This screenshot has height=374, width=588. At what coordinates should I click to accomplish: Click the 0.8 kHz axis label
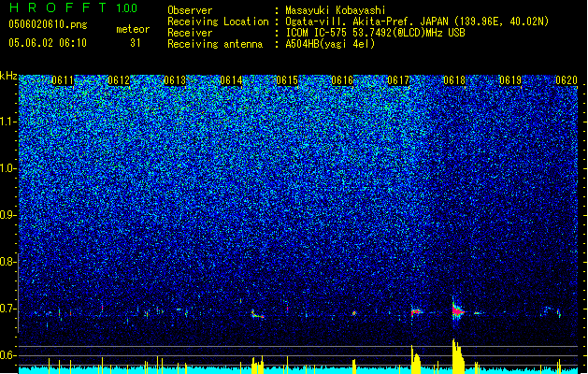[x=8, y=262]
